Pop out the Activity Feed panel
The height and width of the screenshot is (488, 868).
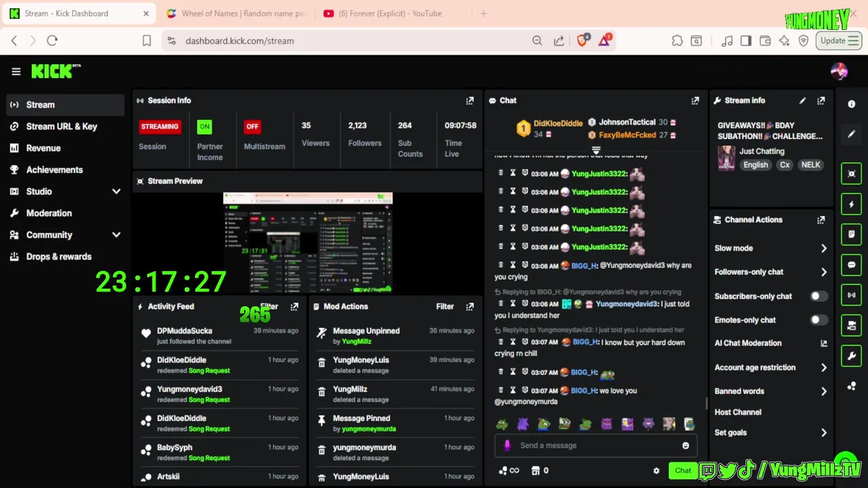tap(294, 306)
